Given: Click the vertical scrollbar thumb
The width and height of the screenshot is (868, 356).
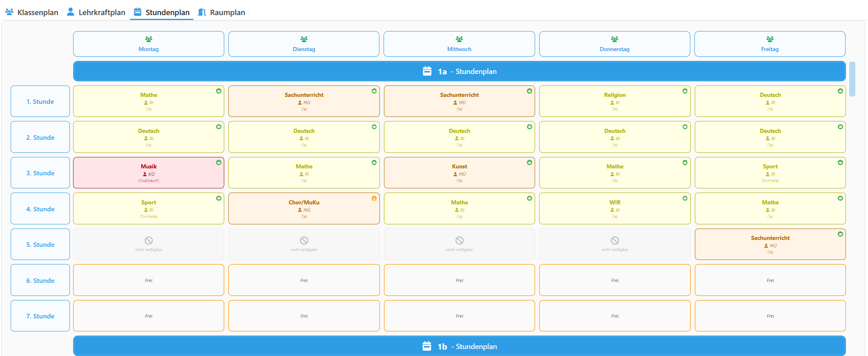Looking at the screenshot, I should click(x=852, y=79).
